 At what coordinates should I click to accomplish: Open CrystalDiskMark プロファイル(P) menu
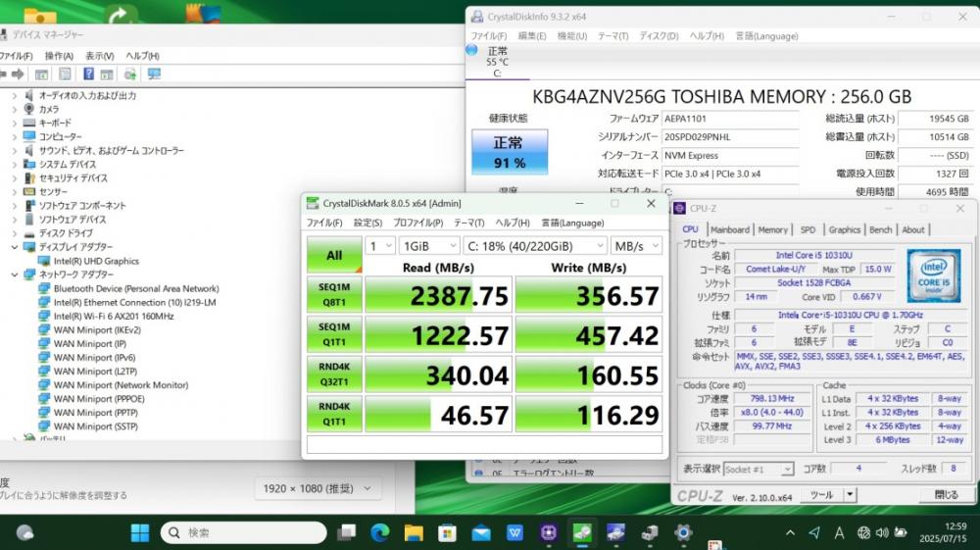(417, 224)
